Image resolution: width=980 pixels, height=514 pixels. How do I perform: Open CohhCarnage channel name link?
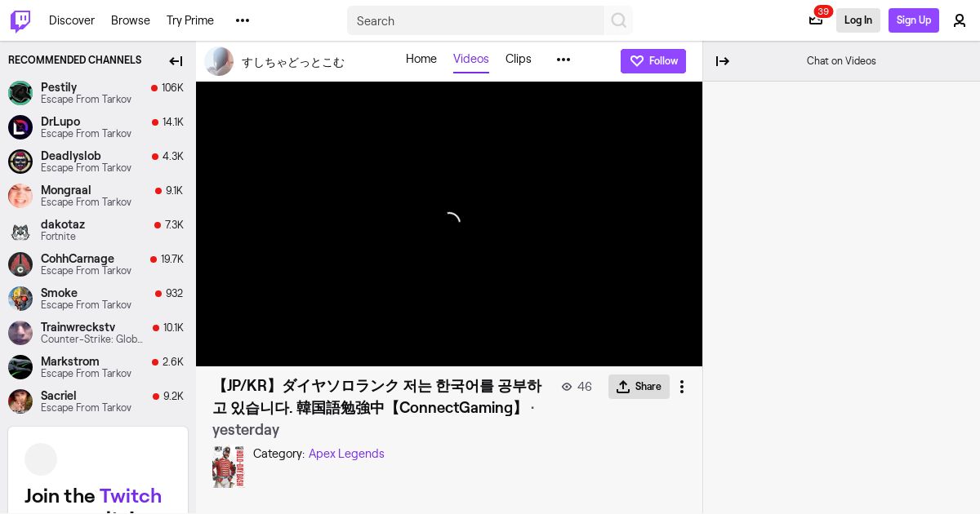(x=78, y=259)
